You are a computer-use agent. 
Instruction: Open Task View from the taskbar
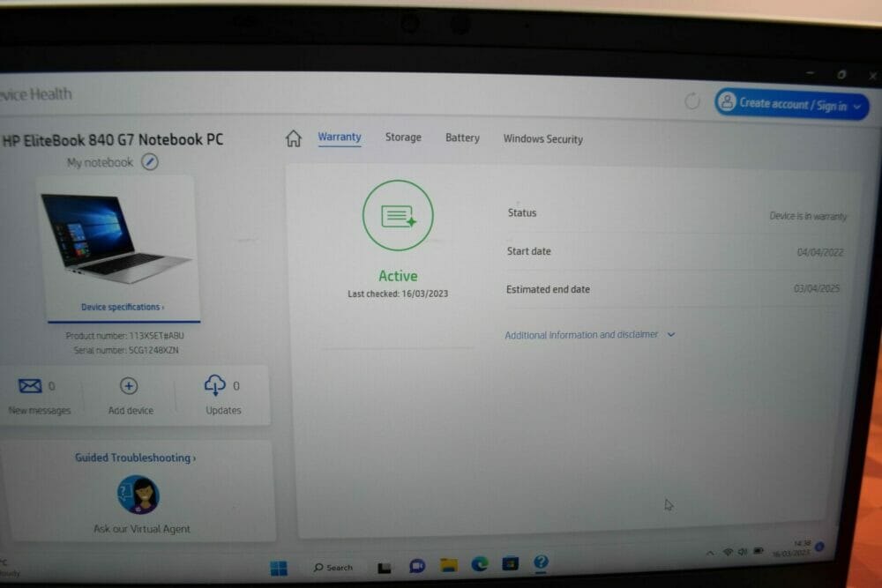[x=385, y=568]
